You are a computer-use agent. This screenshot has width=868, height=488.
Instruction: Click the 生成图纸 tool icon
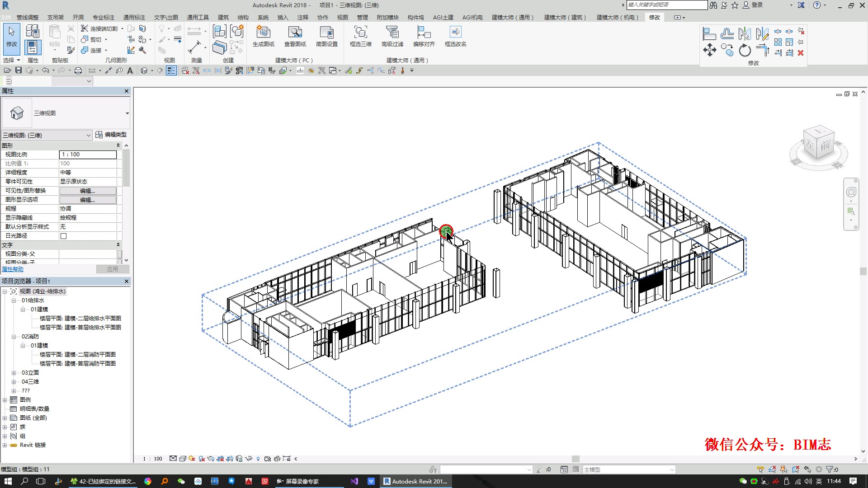pyautogui.click(x=263, y=33)
